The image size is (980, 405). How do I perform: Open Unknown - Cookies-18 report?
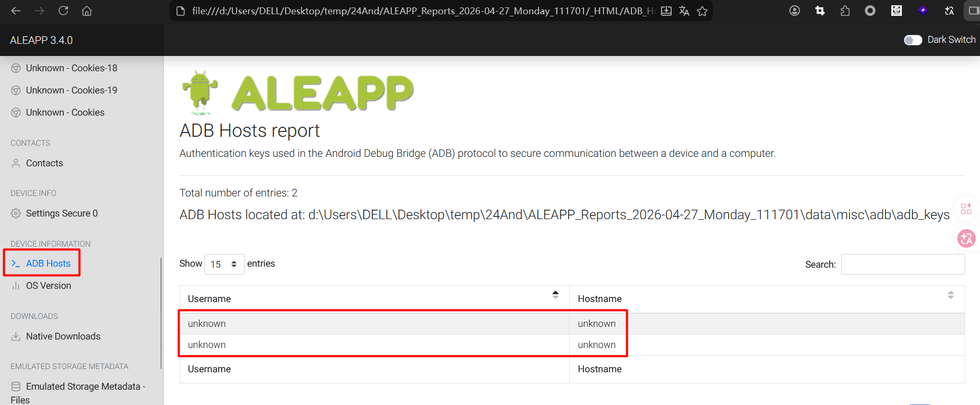tap(72, 68)
